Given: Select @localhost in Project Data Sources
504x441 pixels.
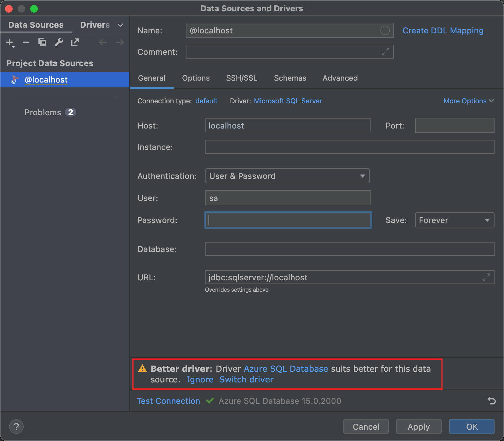Looking at the screenshot, I should click(65, 79).
